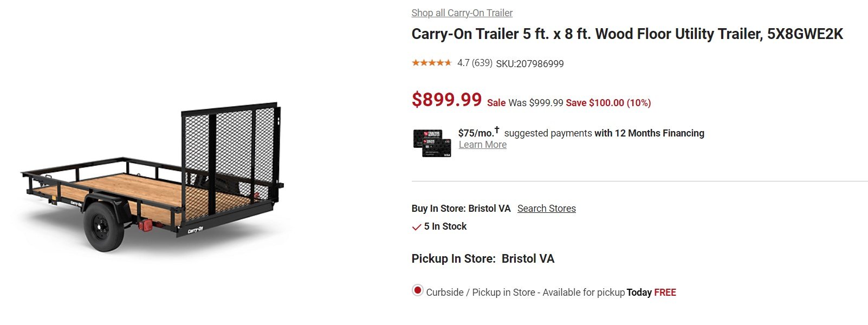
Task: Click the SKU:207986999 text
Action: pyautogui.click(x=529, y=64)
